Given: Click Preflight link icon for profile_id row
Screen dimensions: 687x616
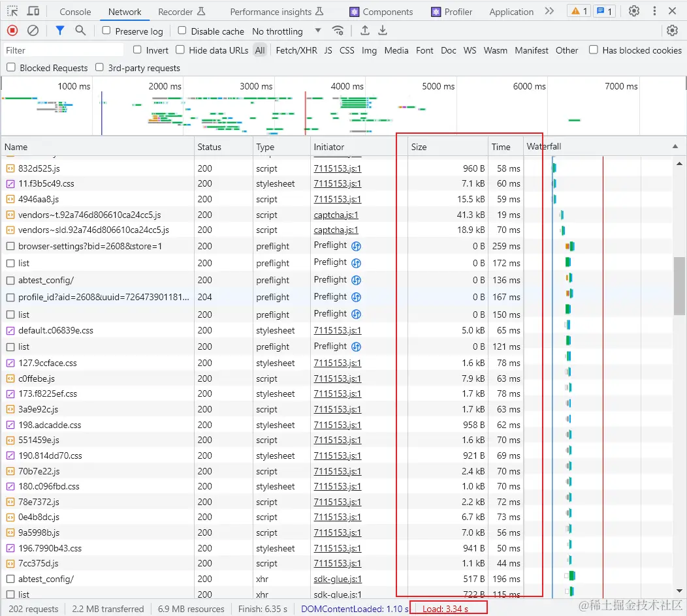Looking at the screenshot, I should pos(356,298).
